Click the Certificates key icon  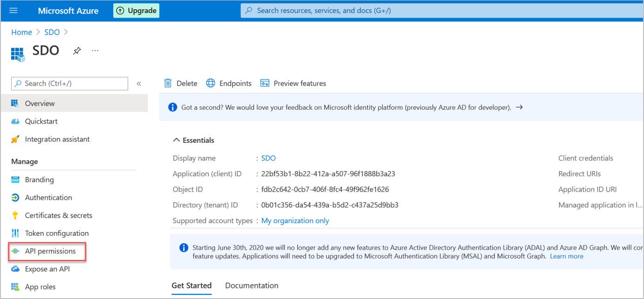coord(15,215)
